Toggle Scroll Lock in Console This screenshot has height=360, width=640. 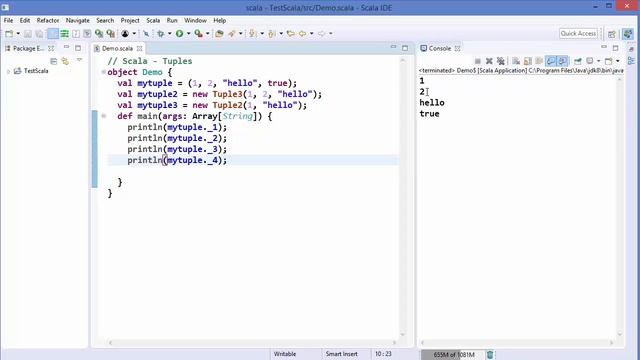pos(527,61)
